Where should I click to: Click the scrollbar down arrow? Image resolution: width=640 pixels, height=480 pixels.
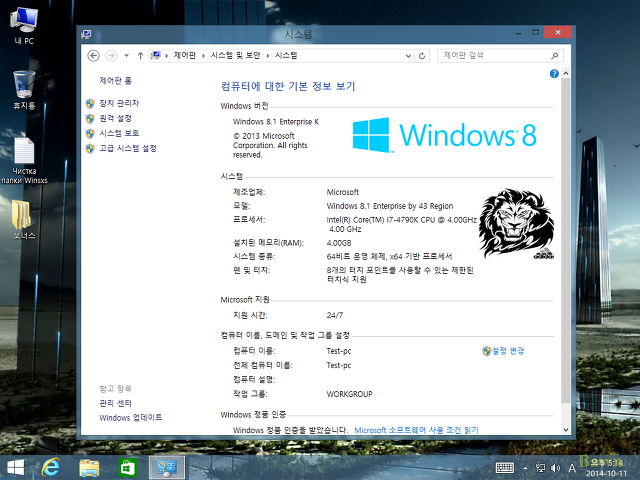566,429
